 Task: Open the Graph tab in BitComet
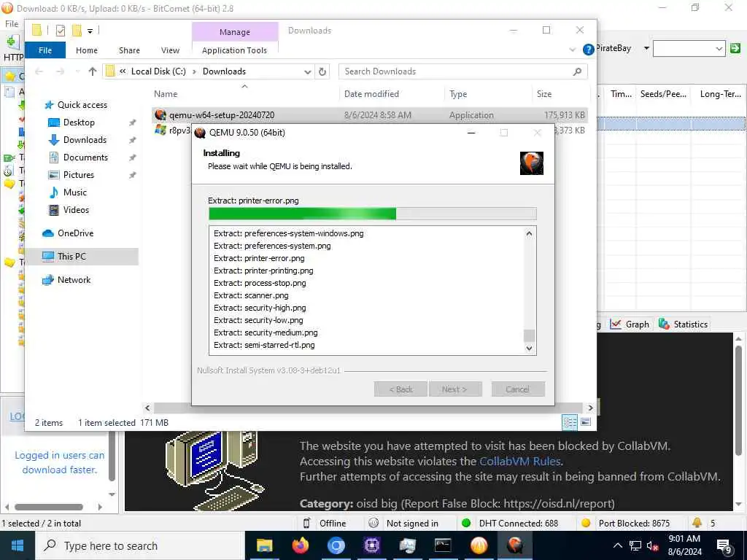click(630, 324)
